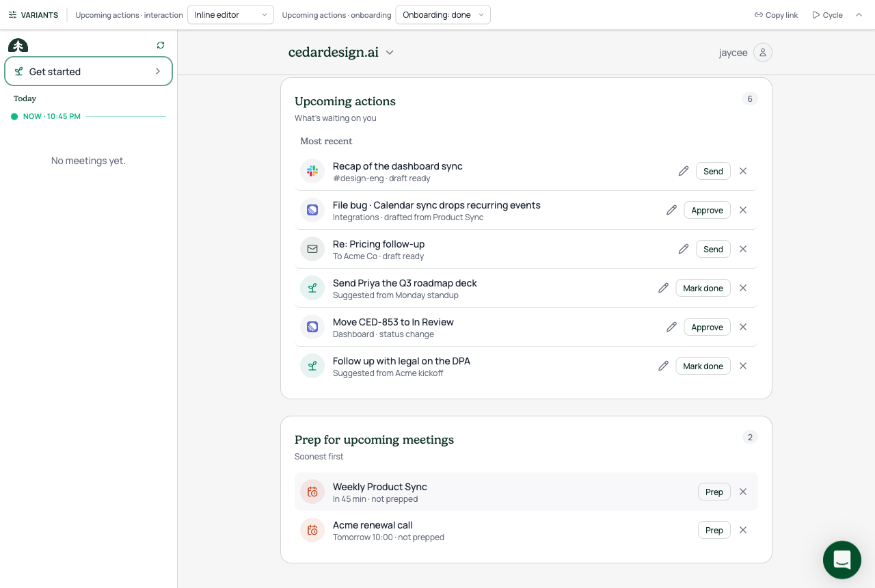Click calendar icon for Weekly Product Sync
875x588 pixels.
[x=312, y=492]
